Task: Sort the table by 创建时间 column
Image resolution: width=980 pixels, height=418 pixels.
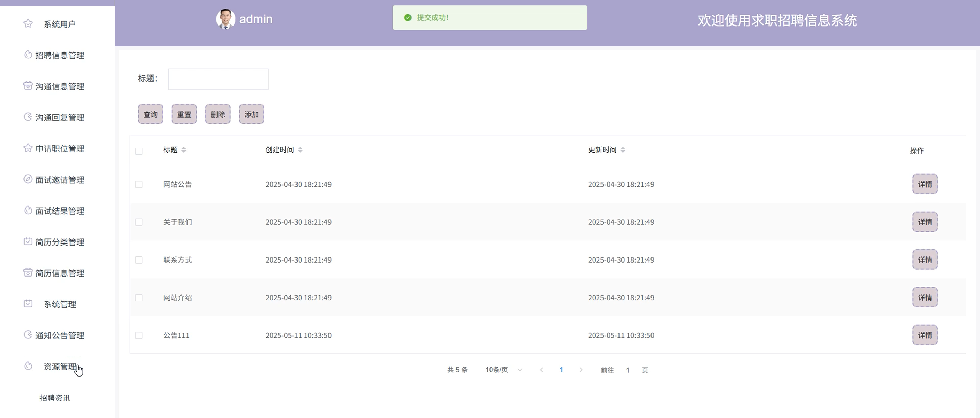Action: (300, 150)
